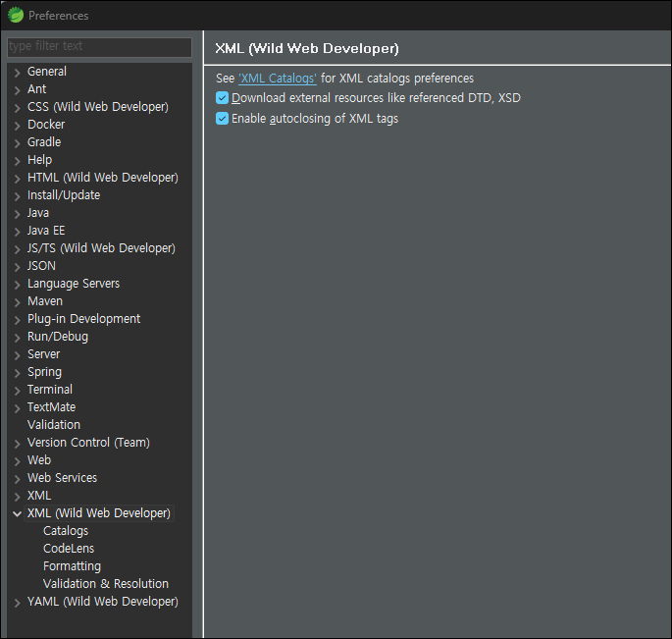This screenshot has height=639, width=672.
Task: Open CSS (Wild Web Developer) preferences
Action: pyautogui.click(x=98, y=106)
